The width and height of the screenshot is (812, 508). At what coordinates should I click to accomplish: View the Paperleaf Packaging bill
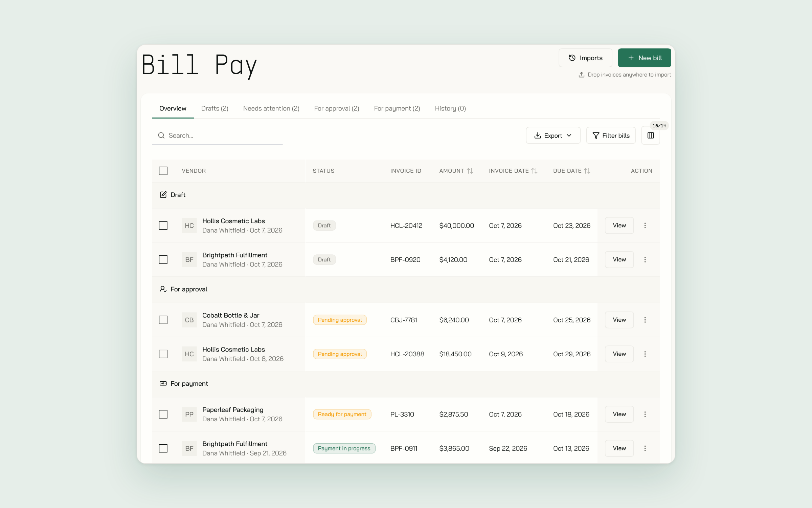pyautogui.click(x=619, y=414)
